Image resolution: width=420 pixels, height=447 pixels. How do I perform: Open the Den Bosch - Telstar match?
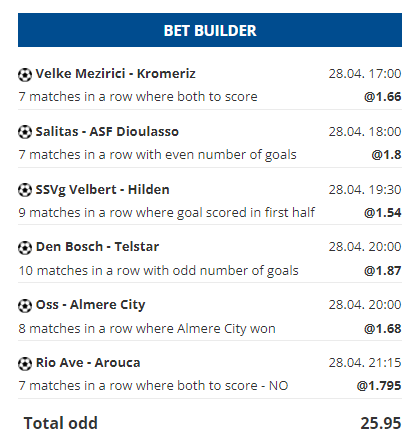(x=97, y=247)
